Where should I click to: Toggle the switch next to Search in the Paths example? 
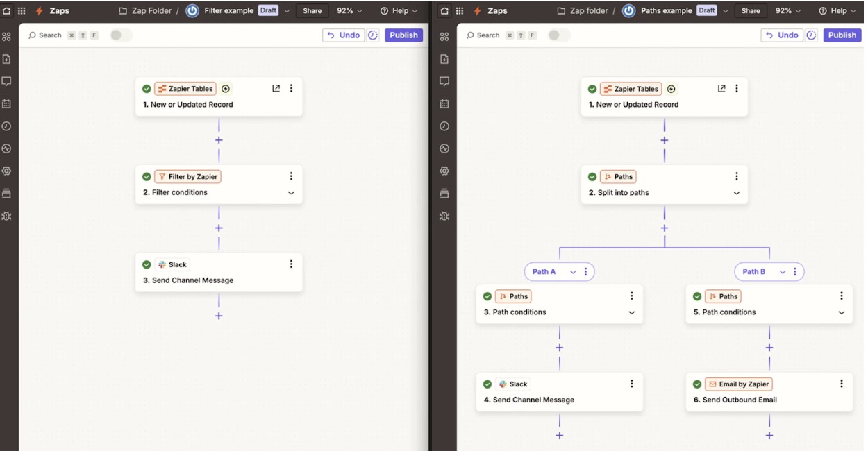click(558, 35)
